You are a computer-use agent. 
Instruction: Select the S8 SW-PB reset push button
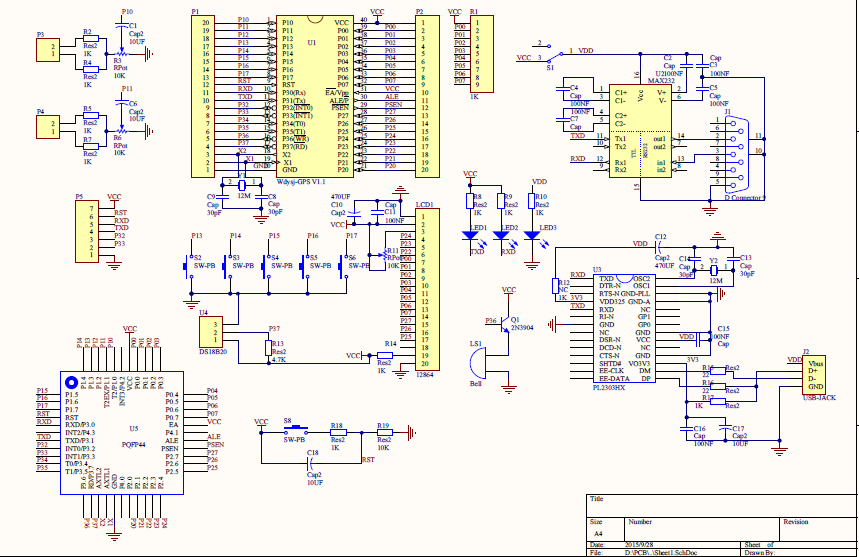point(295,430)
